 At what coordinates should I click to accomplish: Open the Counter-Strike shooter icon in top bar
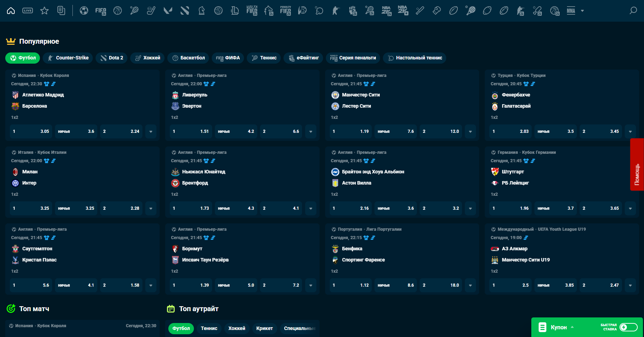pyautogui.click(x=336, y=11)
